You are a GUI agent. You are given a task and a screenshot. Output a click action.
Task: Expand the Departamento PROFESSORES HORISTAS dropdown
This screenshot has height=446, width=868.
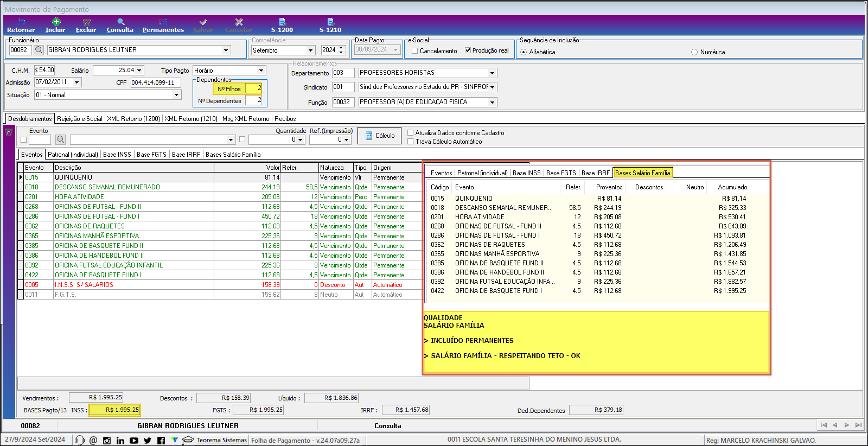[492, 73]
